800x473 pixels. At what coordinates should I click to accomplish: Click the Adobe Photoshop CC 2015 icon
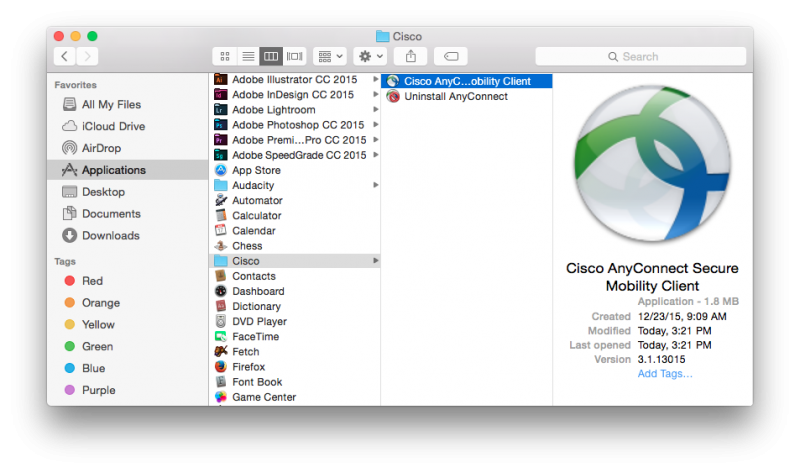point(220,125)
